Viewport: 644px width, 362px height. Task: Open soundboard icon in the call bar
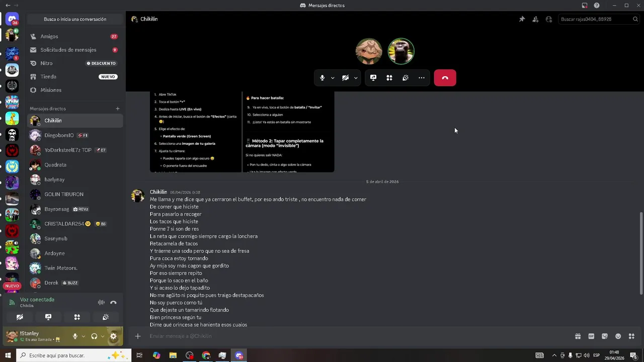pyautogui.click(x=406, y=78)
